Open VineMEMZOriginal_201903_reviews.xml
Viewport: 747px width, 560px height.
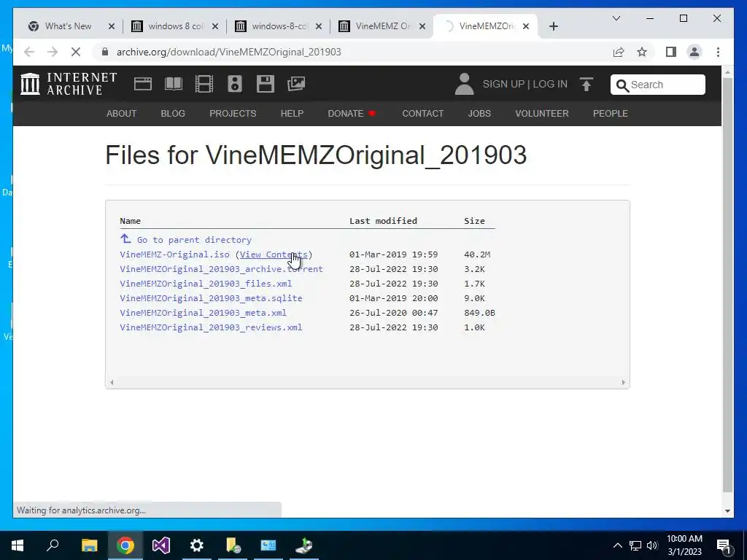pos(211,327)
